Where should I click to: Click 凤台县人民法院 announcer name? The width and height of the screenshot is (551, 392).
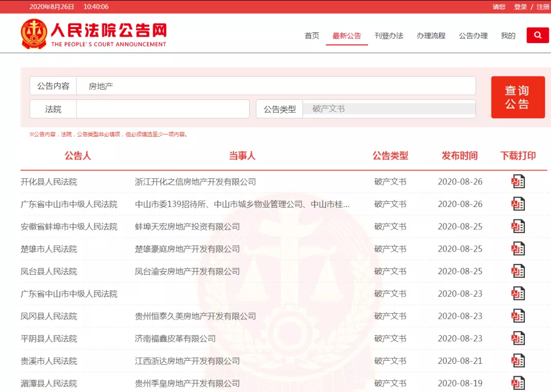point(49,272)
